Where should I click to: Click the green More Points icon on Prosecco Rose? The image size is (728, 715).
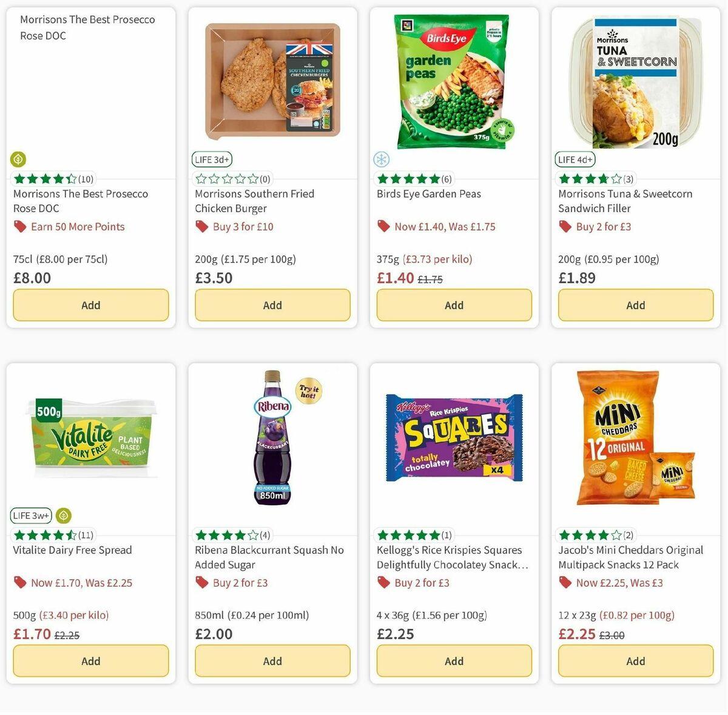tap(18, 159)
